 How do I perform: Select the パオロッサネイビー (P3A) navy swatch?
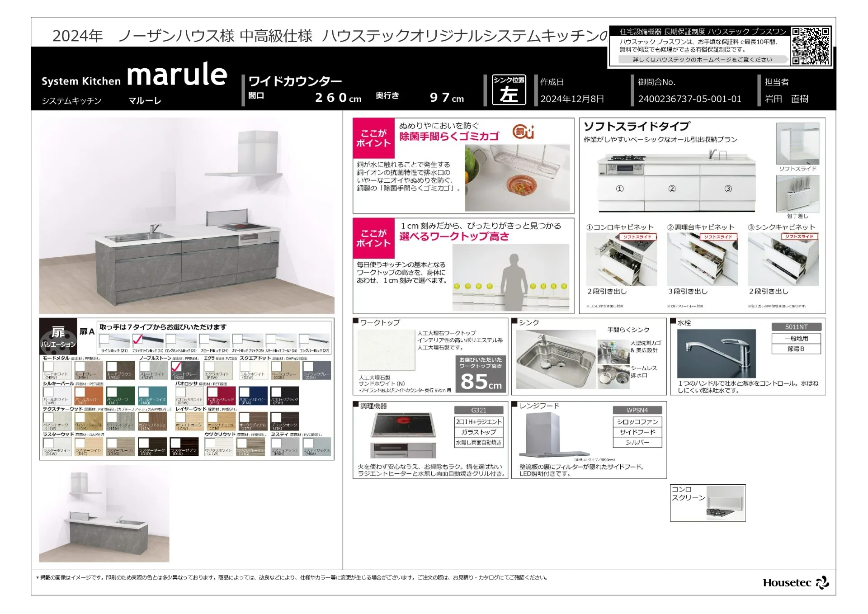(x=253, y=396)
